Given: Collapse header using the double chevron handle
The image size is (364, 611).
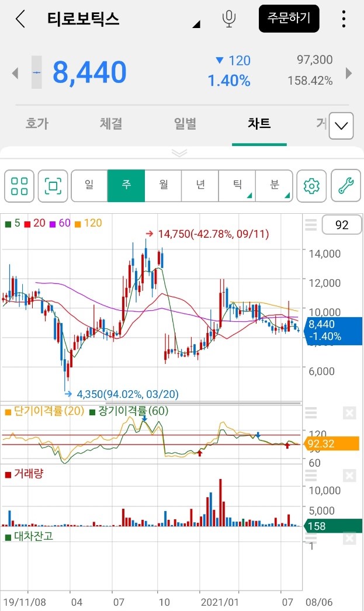Looking at the screenshot, I should [179, 153].
